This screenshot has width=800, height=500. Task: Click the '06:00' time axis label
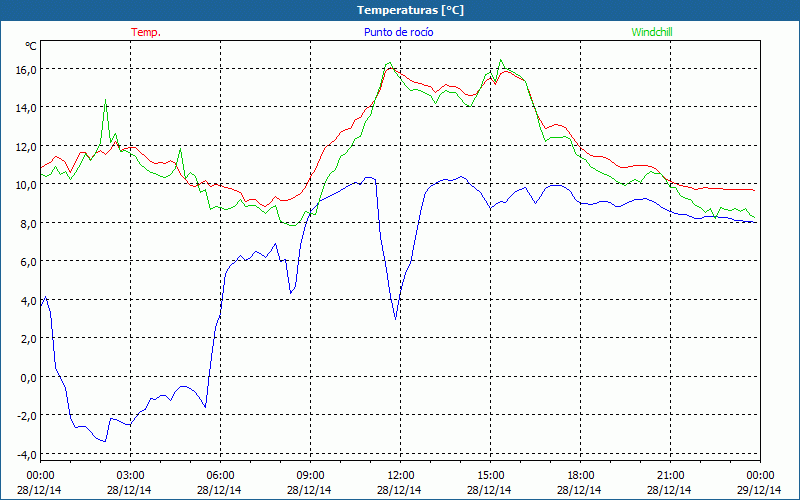pyautogui.click(x=220, y=476)
